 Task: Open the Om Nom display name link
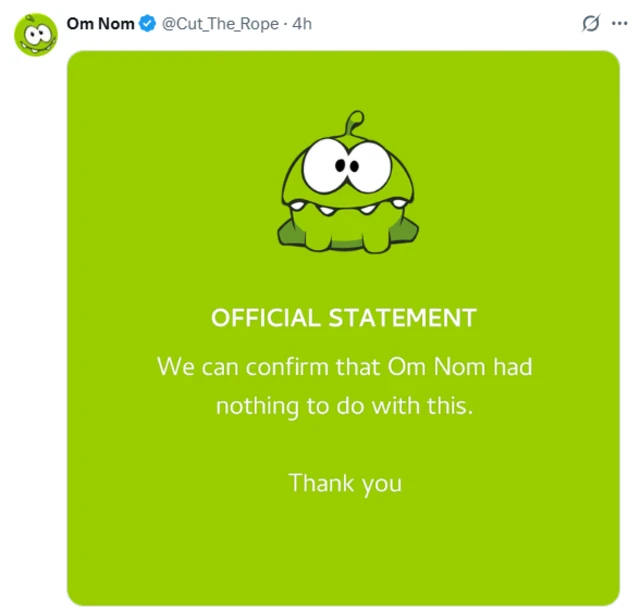pos(100,23)
